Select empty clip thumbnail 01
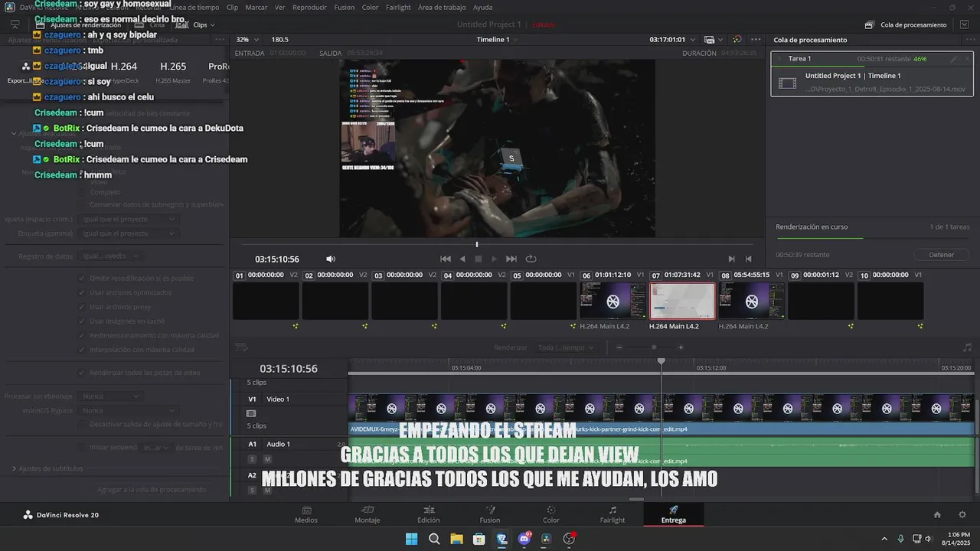Screen dimensions: 980x551 [266, 301]
